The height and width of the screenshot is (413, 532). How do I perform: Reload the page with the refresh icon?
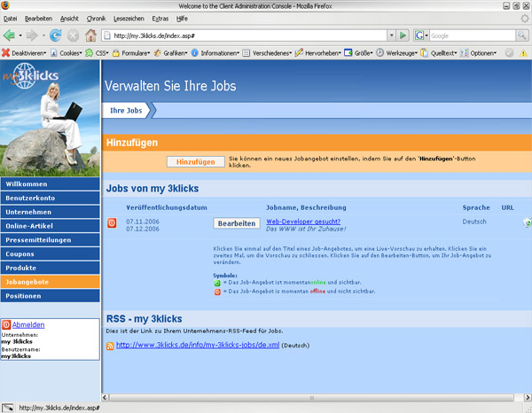[56, 35]
